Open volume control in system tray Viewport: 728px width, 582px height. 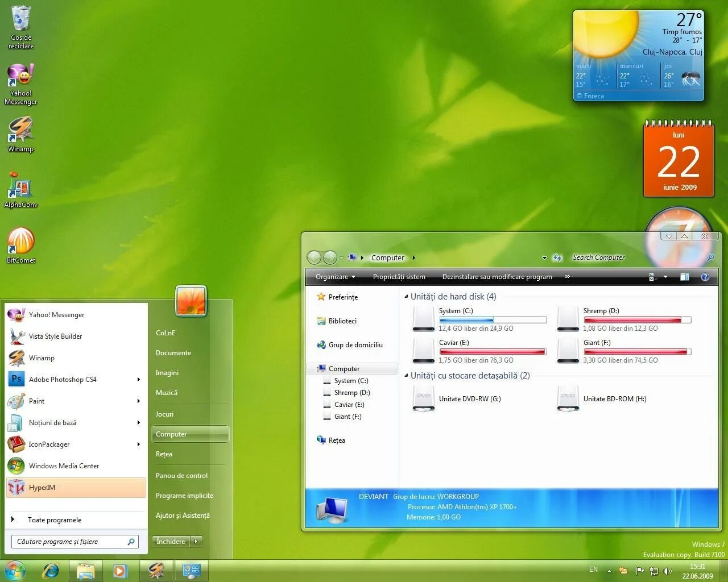668,571
